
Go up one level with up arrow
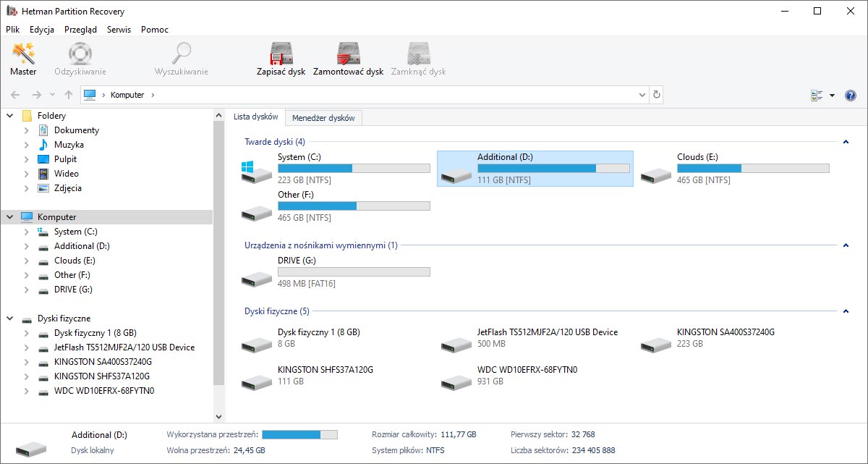[69, 95]
